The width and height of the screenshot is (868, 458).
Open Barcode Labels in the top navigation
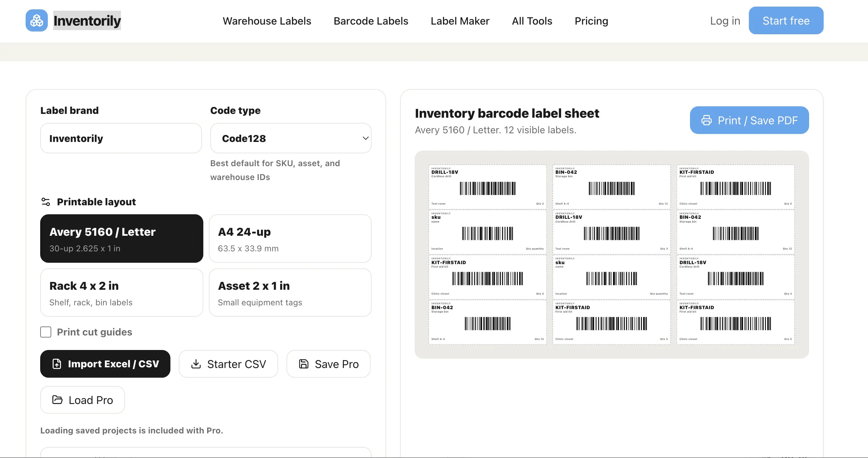(x=371, y=21)
